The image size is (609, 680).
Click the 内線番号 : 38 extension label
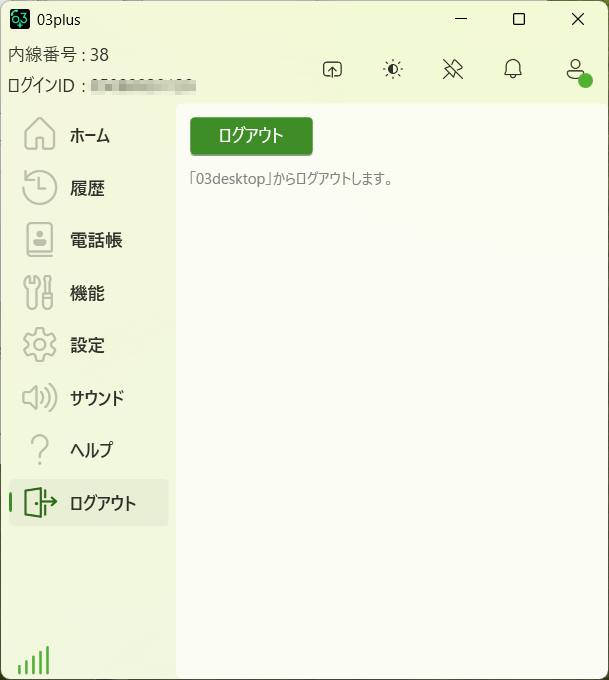pos(59,55)
